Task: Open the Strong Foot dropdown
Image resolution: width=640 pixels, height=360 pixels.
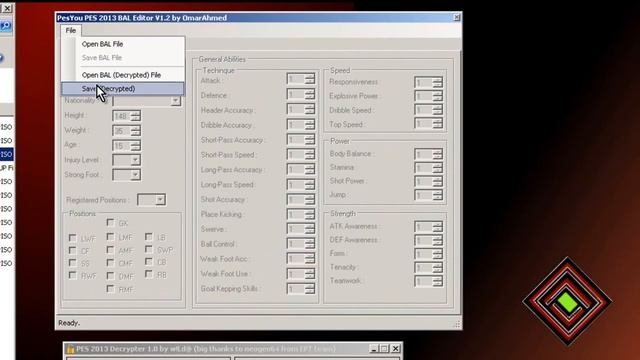Action: 136,175
